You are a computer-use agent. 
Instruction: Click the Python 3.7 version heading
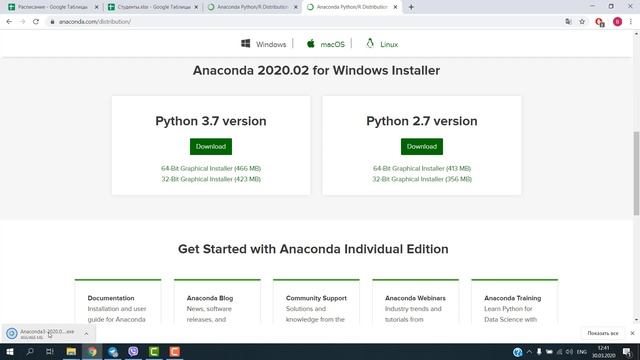click(x=211, y=121)
